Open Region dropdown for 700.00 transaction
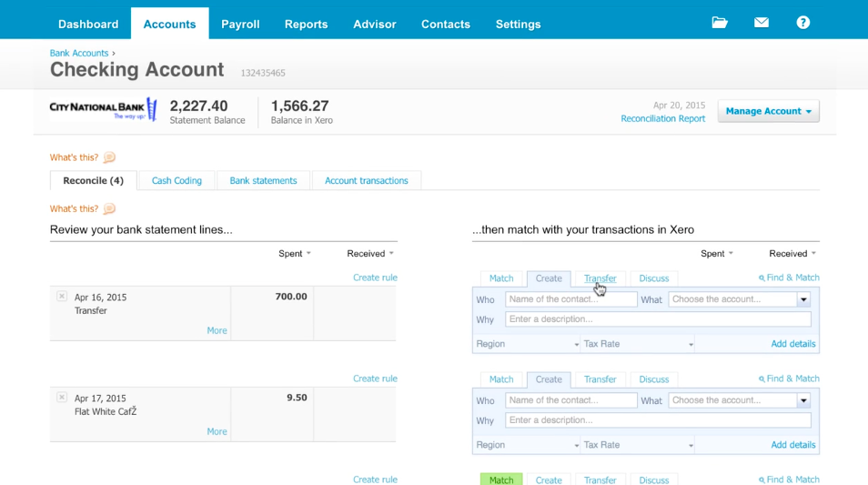This screenshot has width=868, height=485. (x=527, y=344)
